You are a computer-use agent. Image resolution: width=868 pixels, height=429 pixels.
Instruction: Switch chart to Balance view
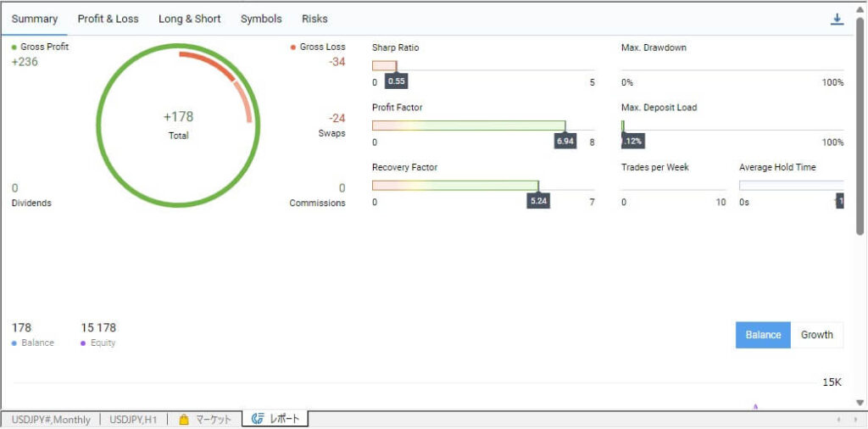pos(763,335)
